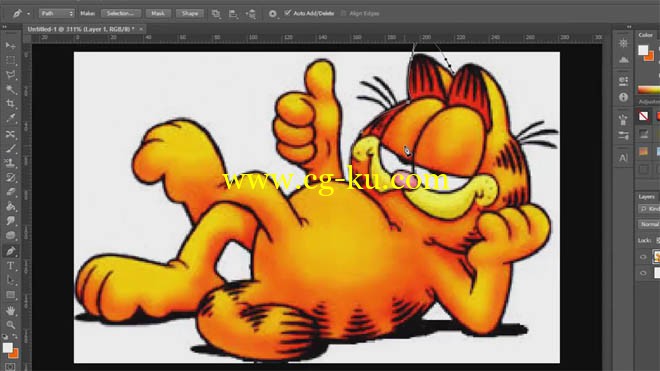Open the Brush panel icon in dock
The image size is (660, 371).
tap(623, 120)
